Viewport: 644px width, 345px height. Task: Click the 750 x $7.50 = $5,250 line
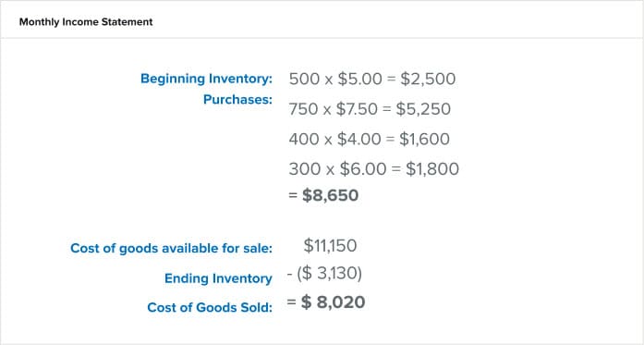click(370, 109)
